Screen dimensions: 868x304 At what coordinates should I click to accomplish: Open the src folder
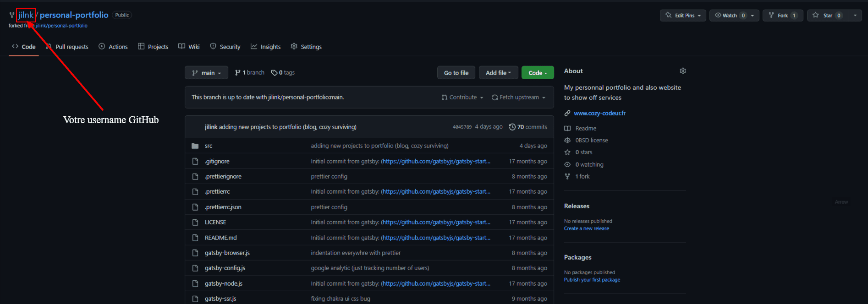209,146
